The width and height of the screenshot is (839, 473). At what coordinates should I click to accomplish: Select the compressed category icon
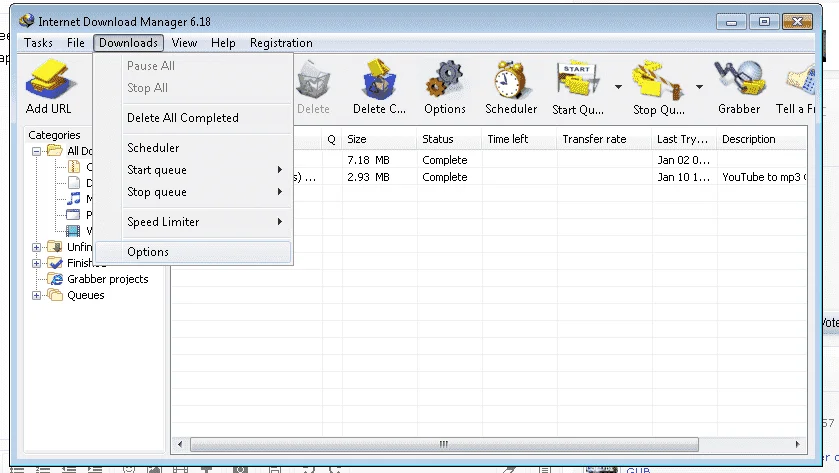(x=74, y=166)
